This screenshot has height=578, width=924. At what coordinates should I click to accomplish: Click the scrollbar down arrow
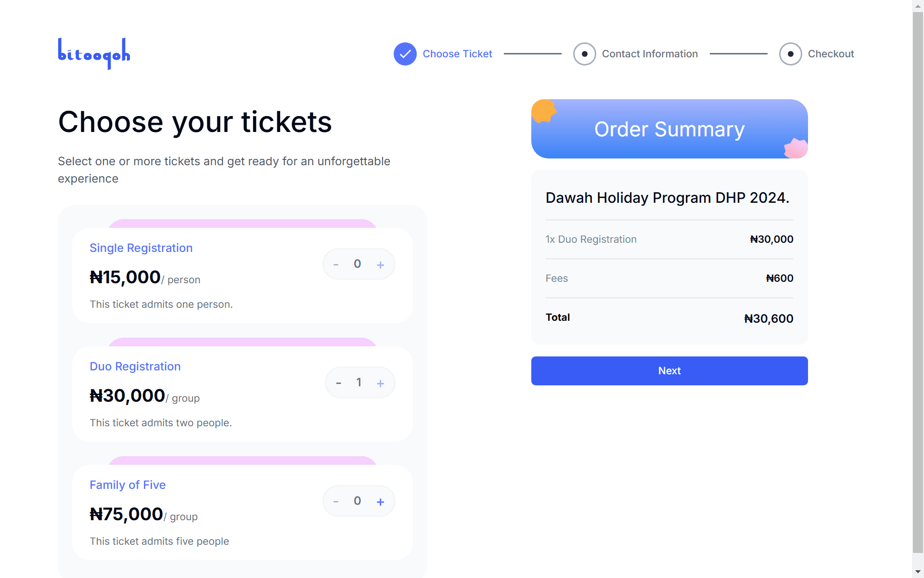pos(918,572)
